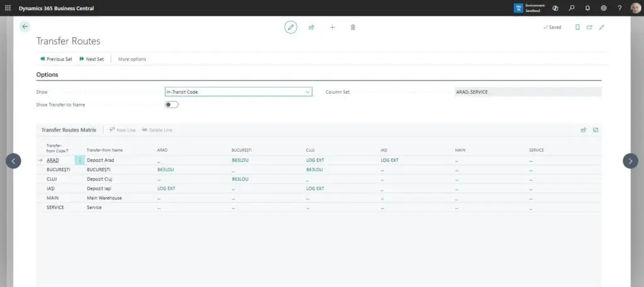This screenshot has height=287, width=644.
Task: Click the Transfer Routes Matrix heading
Action: pos(69,130)
